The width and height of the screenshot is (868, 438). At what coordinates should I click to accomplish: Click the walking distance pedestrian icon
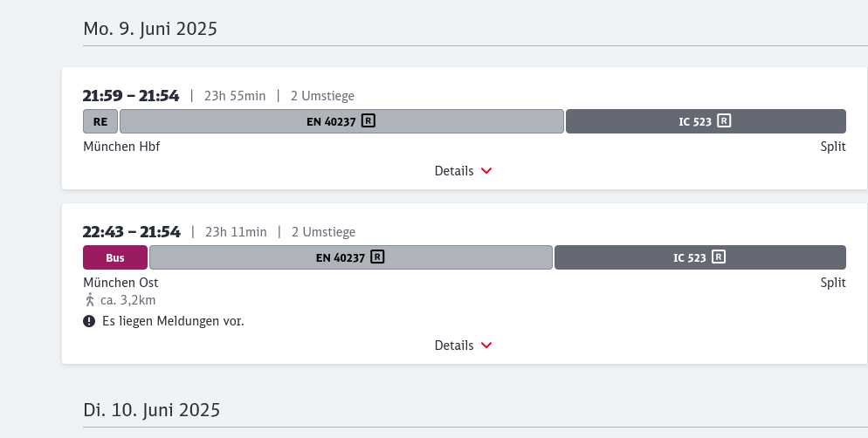coord(89,300)
